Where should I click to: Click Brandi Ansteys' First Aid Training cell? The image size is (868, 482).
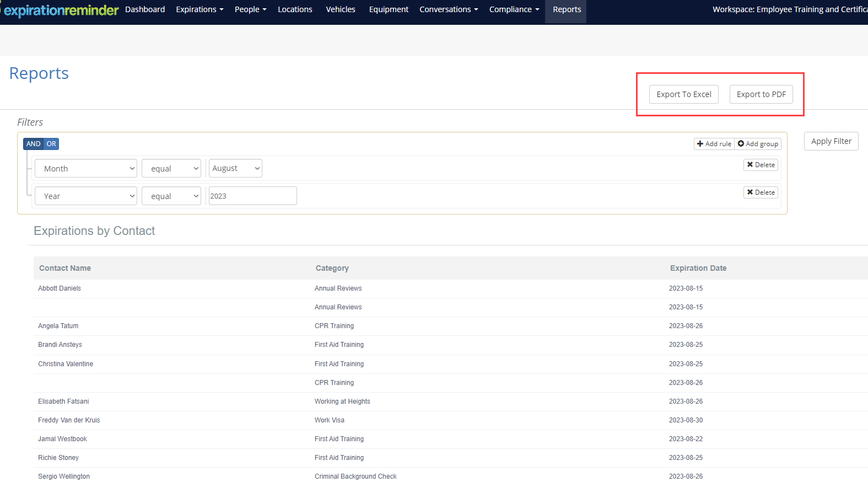(x=339, y=345)
